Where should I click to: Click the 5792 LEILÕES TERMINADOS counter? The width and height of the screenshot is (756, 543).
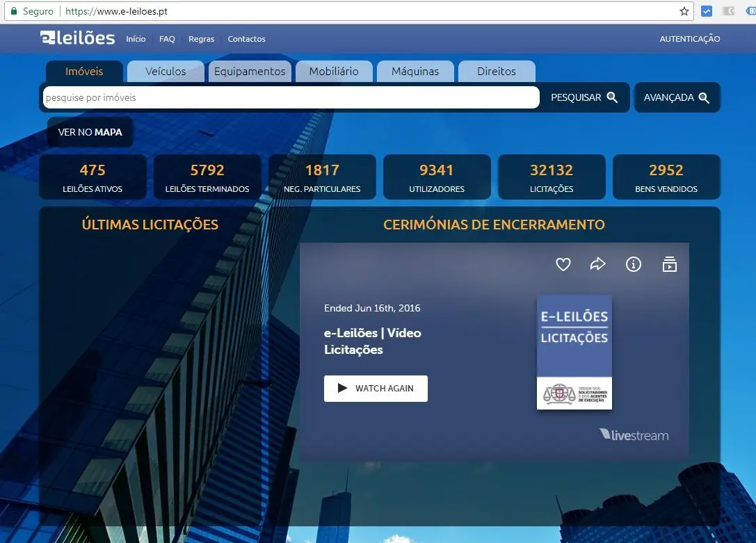[207, 177]
